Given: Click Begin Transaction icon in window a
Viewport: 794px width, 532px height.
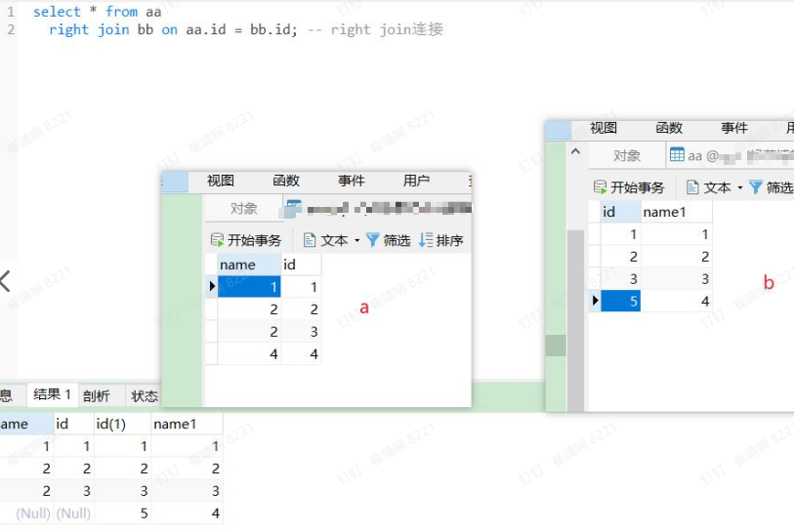Looking at the screenshot, I should tap(217, 240).
